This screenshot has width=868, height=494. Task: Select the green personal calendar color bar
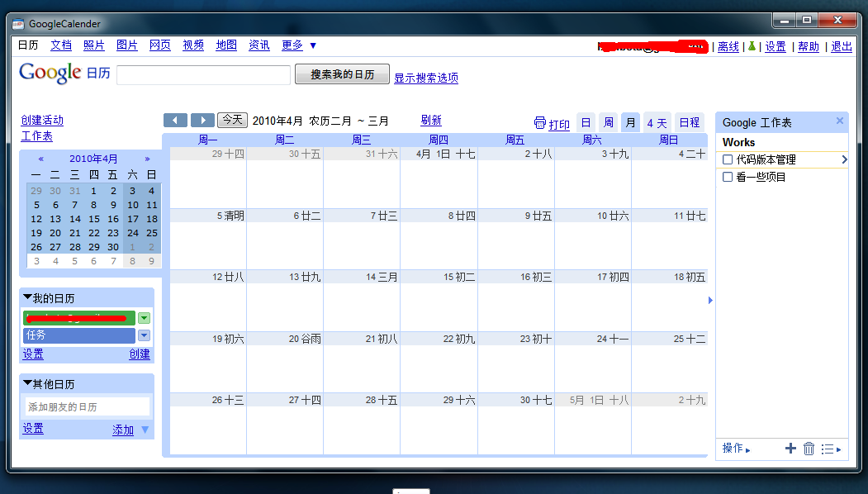[79, 318]
